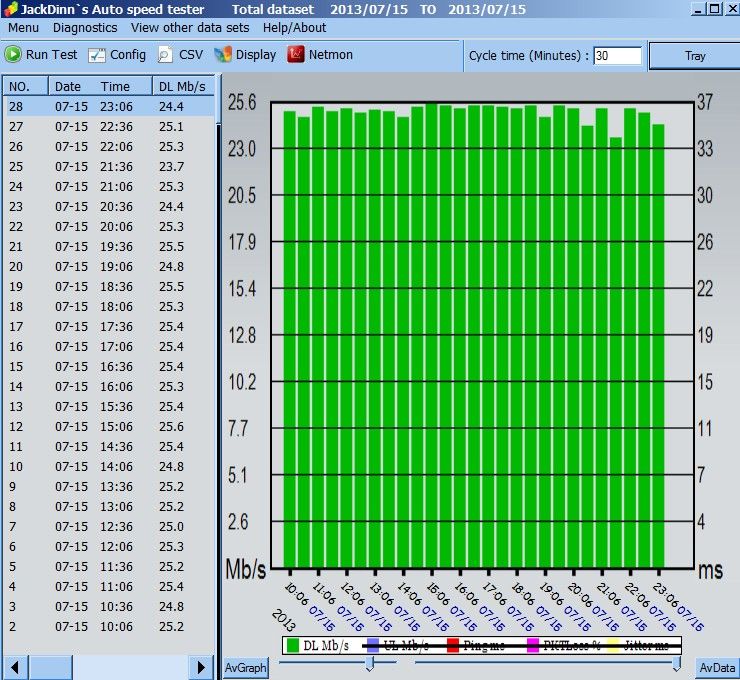Select row 3 at 10:36
740x680 pixels.
(x=109, y=606)
